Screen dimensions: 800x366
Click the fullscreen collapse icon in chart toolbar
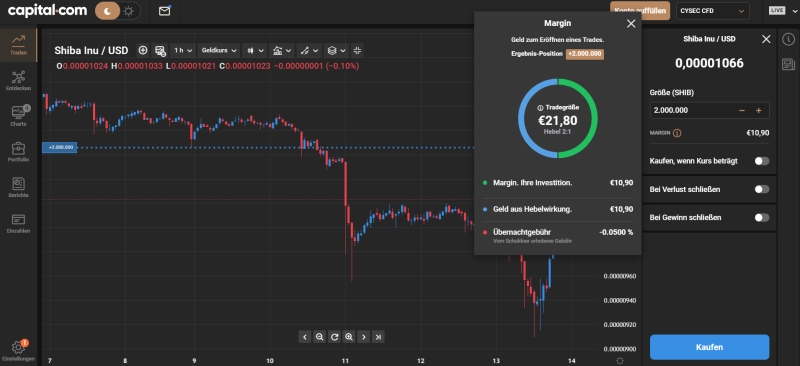tap(357, 50)
